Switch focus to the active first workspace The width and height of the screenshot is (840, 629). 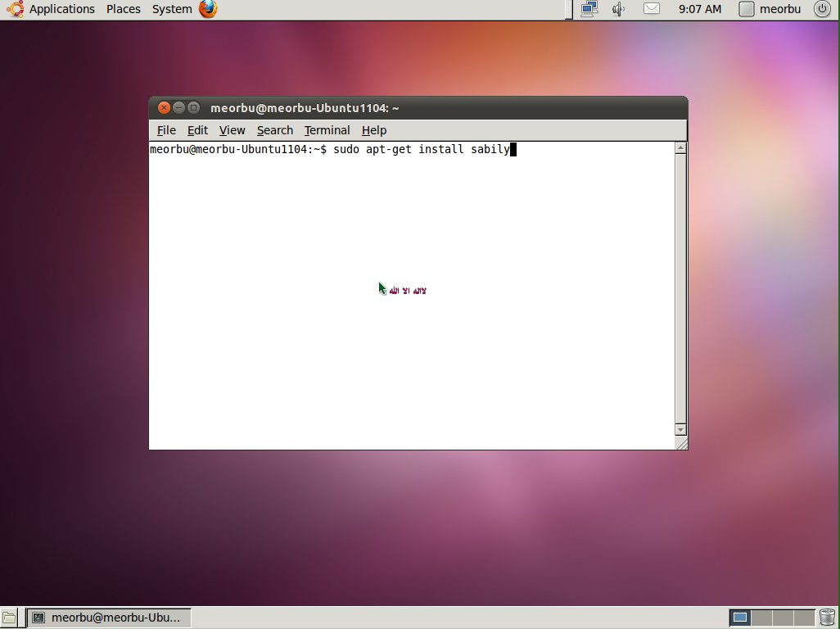coord(739,617)
